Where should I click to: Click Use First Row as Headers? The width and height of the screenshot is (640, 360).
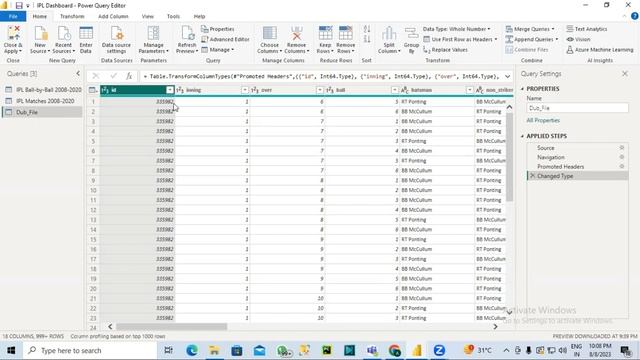point(460,39)
